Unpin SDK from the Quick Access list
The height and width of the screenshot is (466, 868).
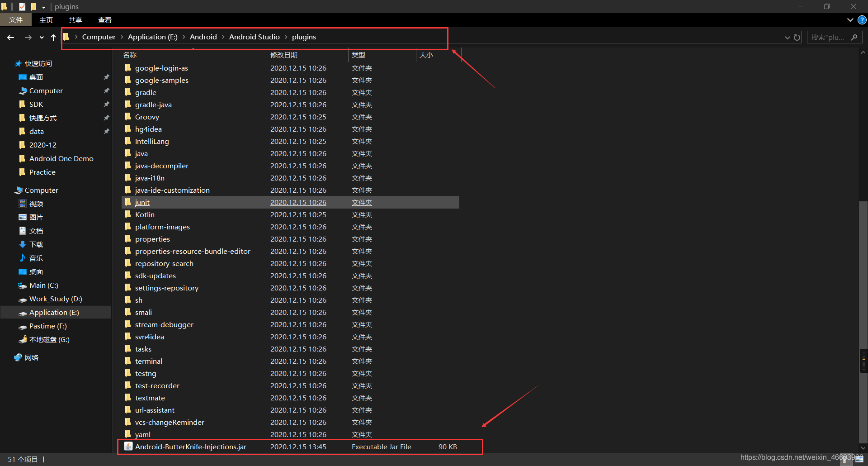(107, 104)
